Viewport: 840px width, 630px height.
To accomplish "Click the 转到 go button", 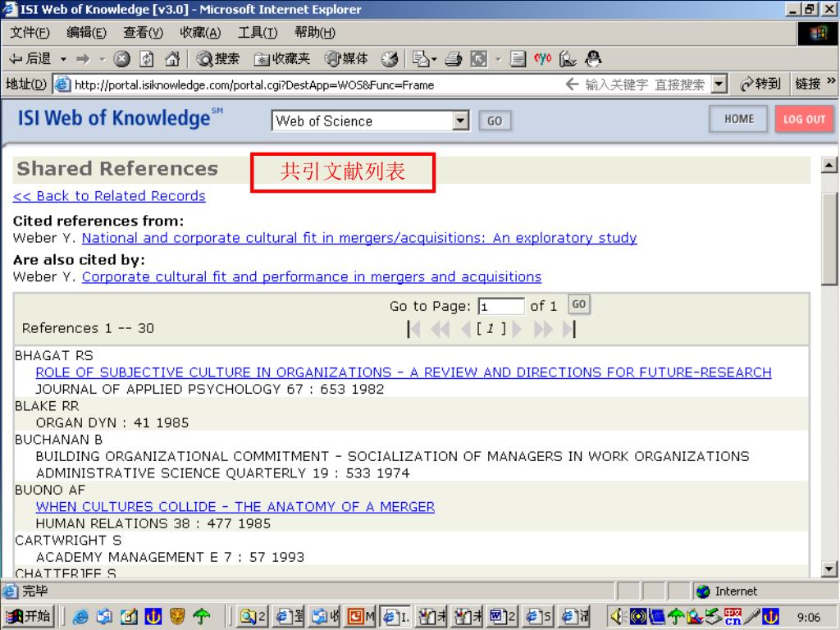I will (760, 84).
